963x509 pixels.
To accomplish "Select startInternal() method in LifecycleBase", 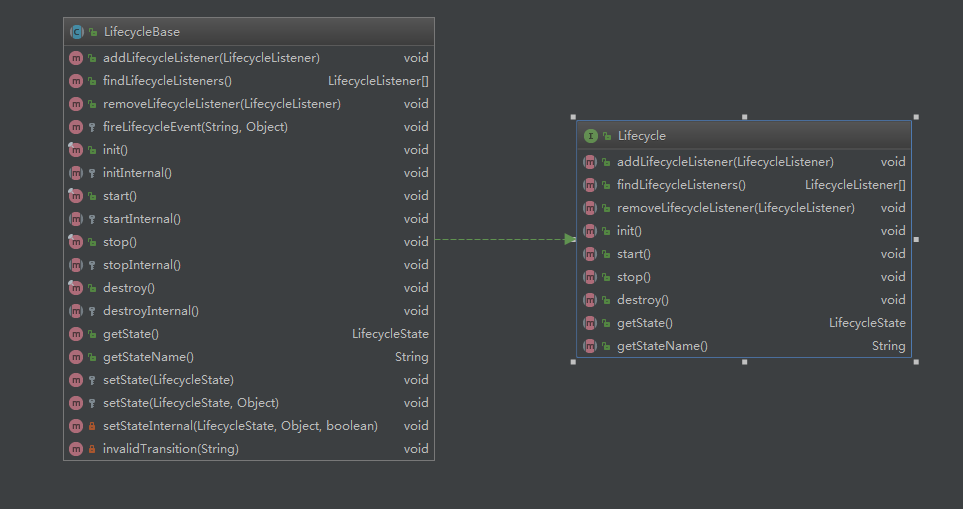I will tap(141, 219).
